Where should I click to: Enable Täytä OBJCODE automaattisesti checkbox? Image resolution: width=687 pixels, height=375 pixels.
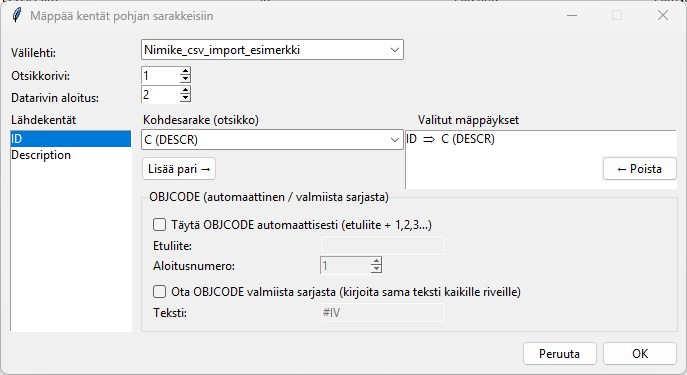[x=159, y=225]
